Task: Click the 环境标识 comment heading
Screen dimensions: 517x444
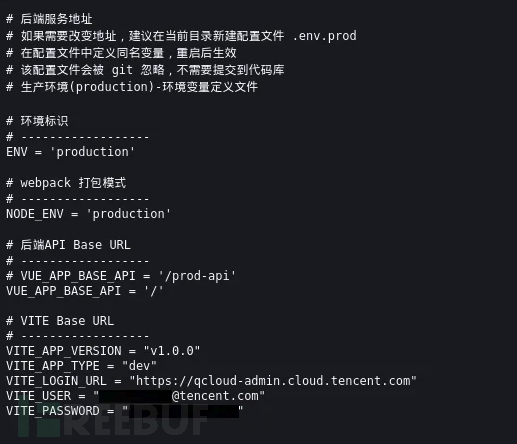Action: (x=37, y=121)
